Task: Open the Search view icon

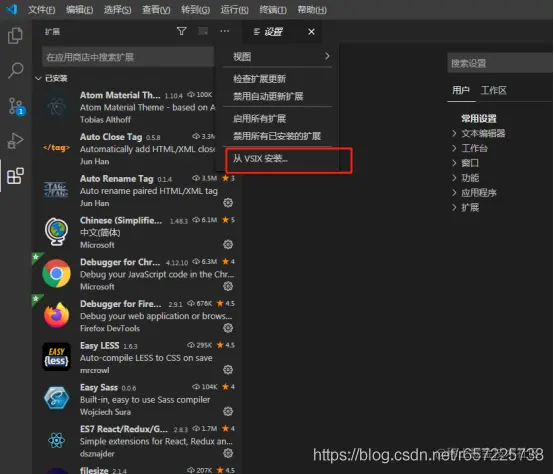Action: (x=16, y=70)
